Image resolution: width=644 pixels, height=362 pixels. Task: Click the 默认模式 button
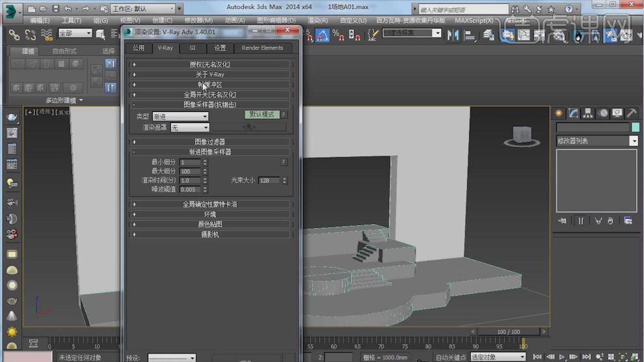coord(262,115)
